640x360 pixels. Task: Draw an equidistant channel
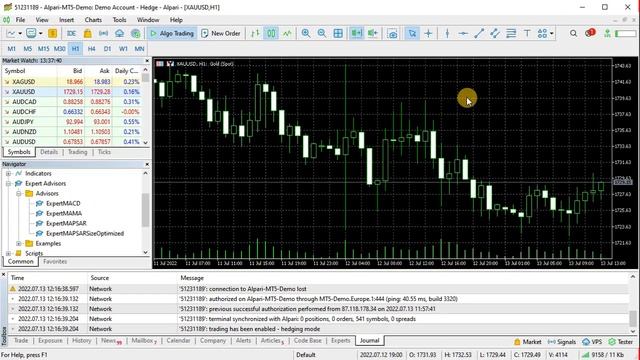[x=495, y=33]
